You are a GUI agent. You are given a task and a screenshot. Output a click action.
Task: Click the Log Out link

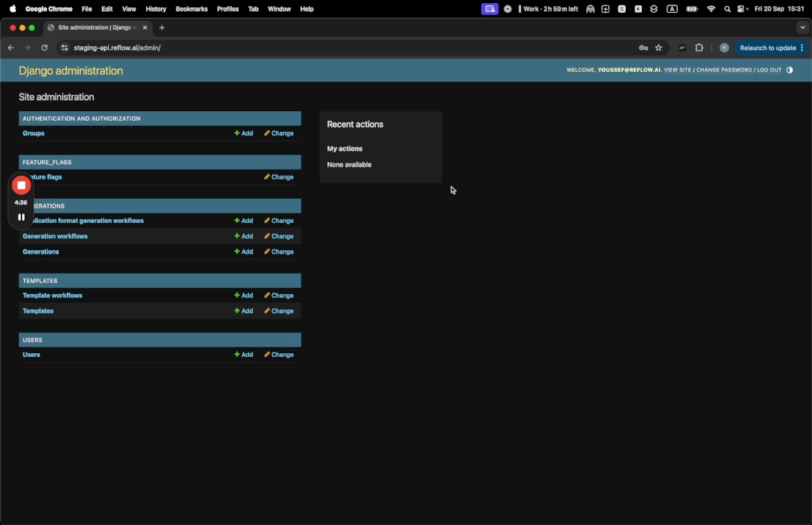pos(769,70)
